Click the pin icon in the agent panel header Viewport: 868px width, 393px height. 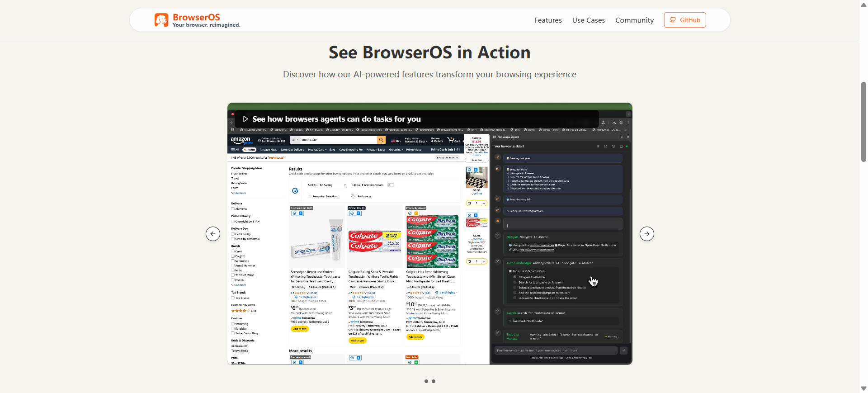click(622, 137)
